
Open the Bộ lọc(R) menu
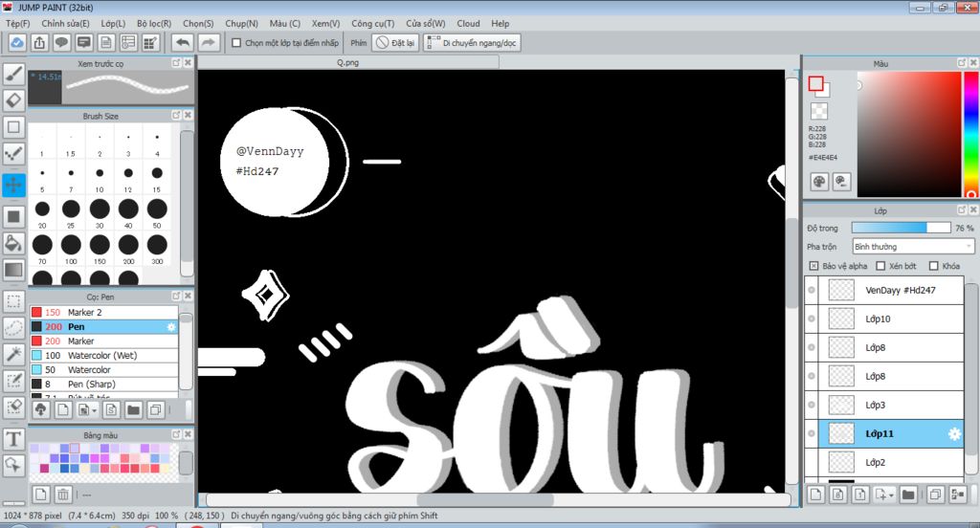click(x=154, y=23)
